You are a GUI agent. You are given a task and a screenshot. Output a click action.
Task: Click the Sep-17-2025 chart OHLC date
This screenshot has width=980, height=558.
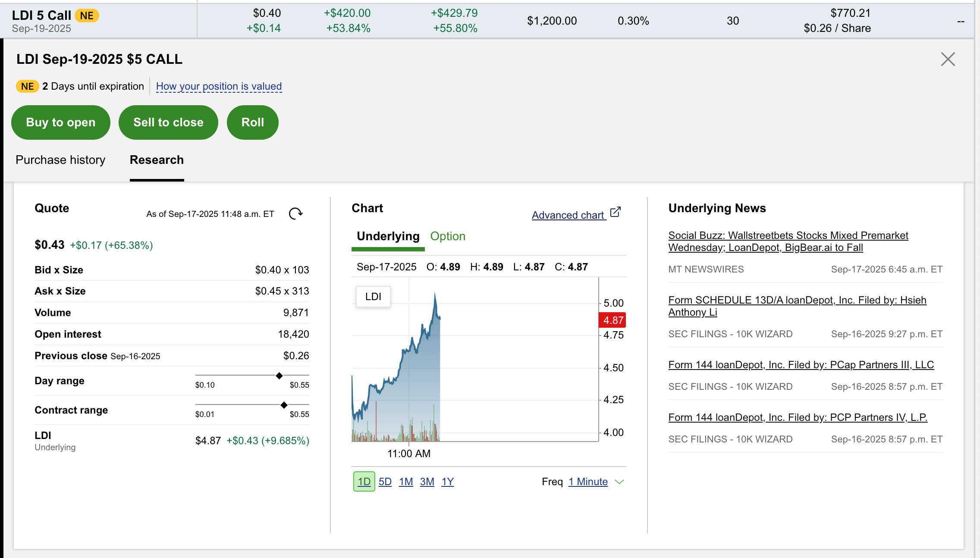386,267
